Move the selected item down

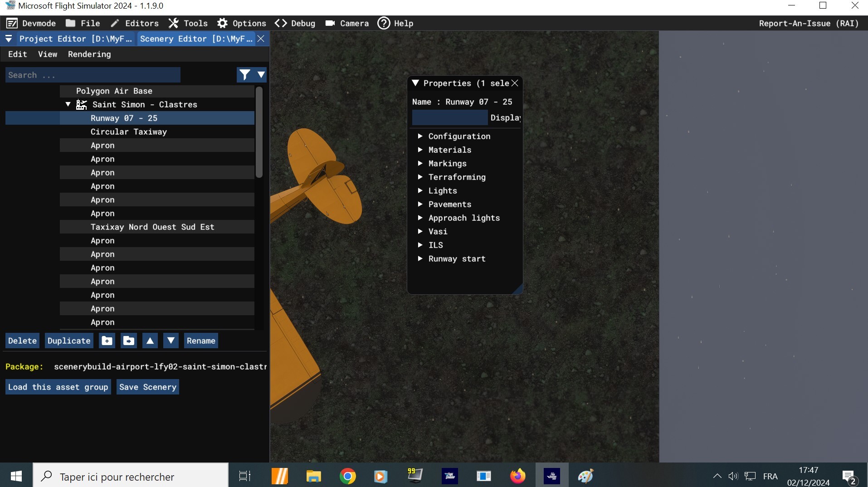(x=171, y=341)
